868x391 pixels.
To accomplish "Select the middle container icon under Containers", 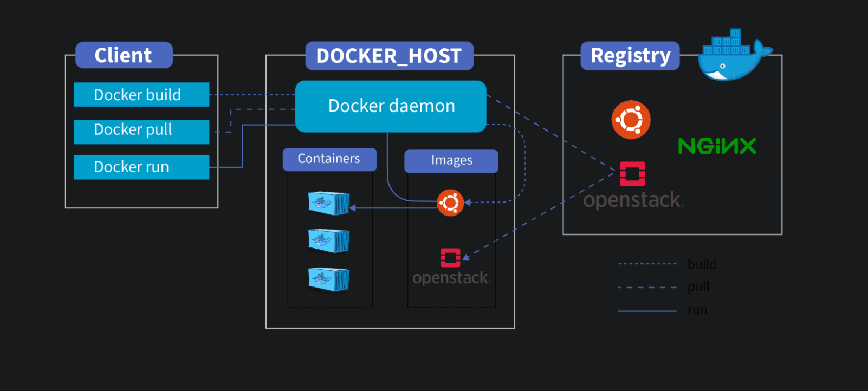I will [329, 241].
